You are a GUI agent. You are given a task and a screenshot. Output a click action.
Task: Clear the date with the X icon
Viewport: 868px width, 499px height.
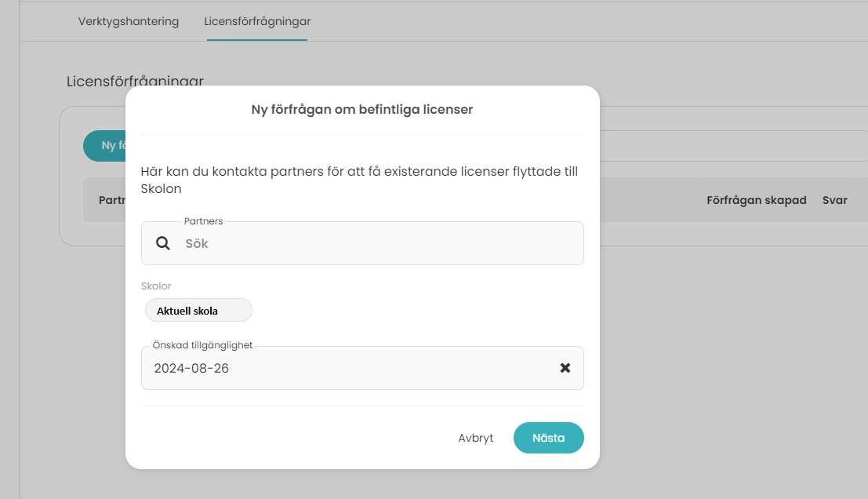(x=565, y=368)
